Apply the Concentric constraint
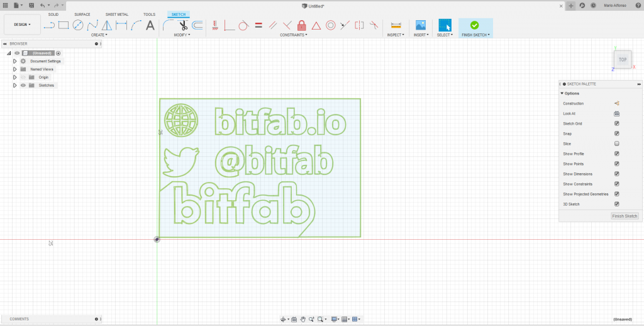The width and height of the screenshot is (644, 326). [331, 25]
